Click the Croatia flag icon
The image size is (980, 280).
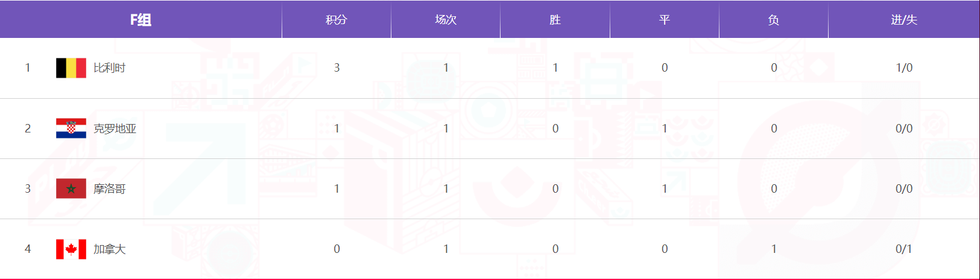pyautogui.click(x=71, y=128)
